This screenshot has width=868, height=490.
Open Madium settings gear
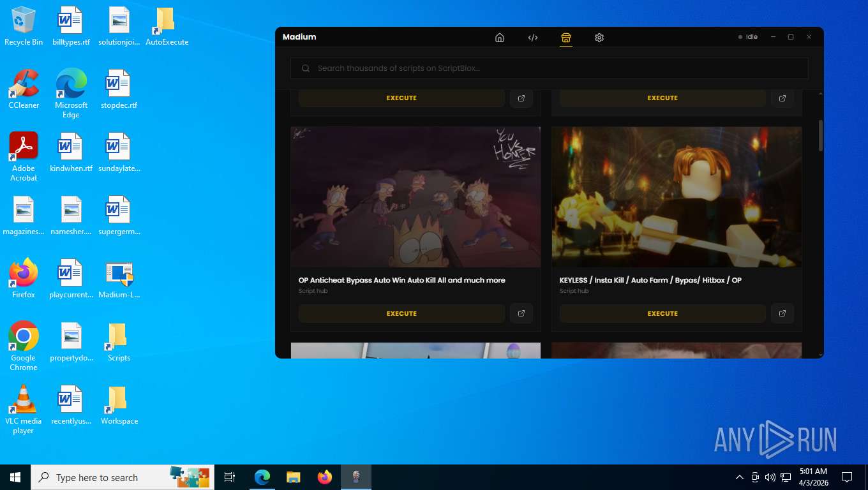pos(599,38)
